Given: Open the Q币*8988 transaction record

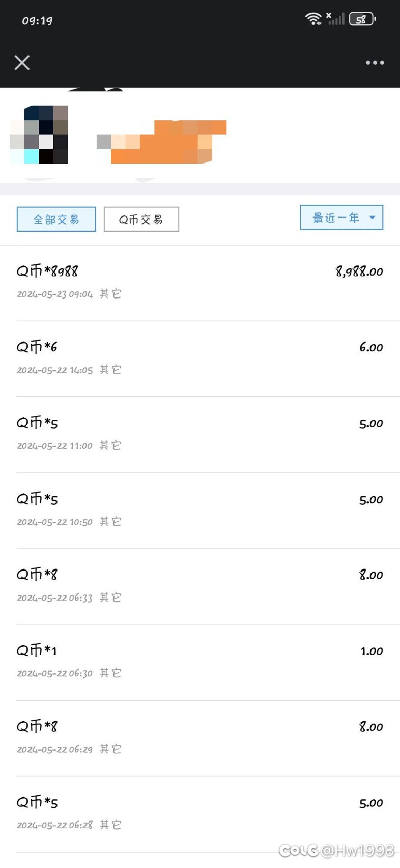Looking at the screenshot, I should (200, 283).
